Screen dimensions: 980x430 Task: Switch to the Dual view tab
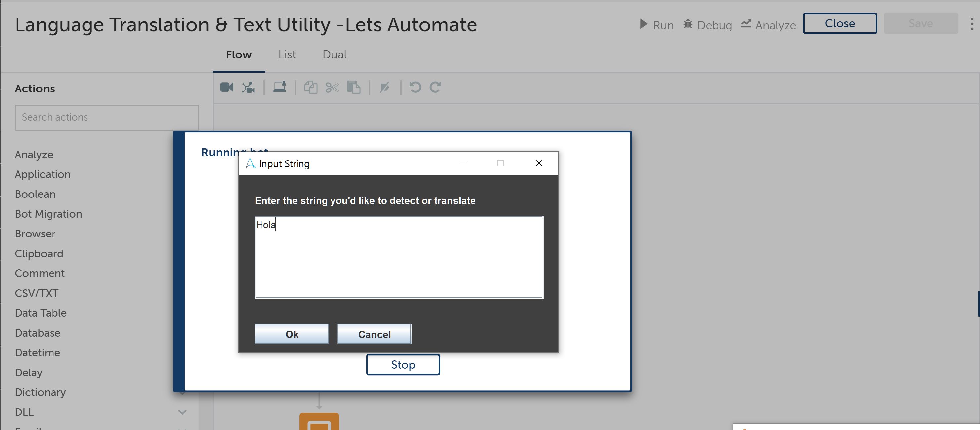click(334, 55)
